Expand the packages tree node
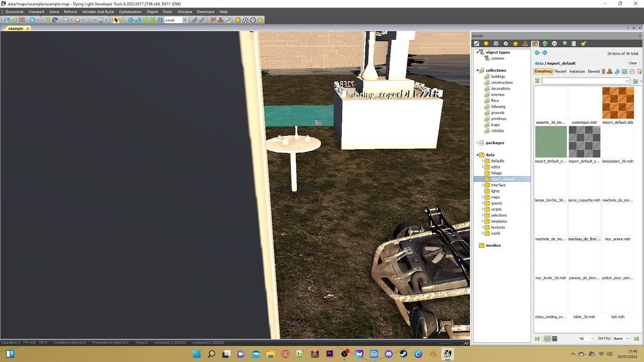644x362 pixels. point(477,143)
